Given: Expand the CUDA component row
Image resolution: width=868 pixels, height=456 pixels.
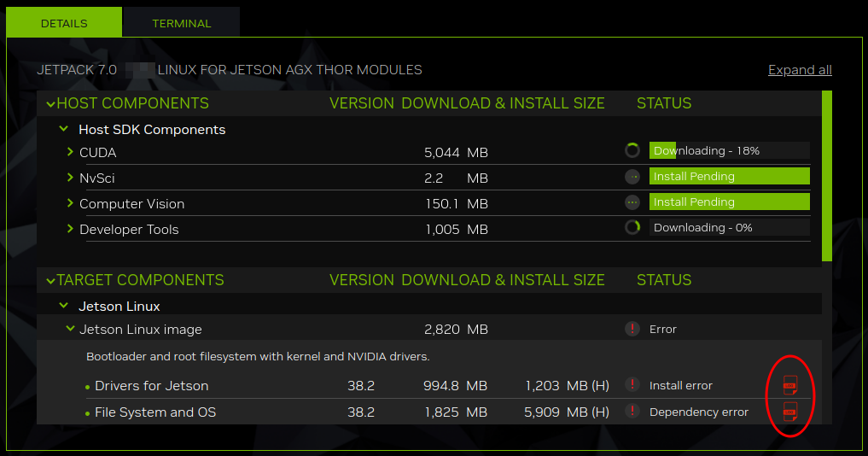Looking at the screenshot, I should click(71, 152).
